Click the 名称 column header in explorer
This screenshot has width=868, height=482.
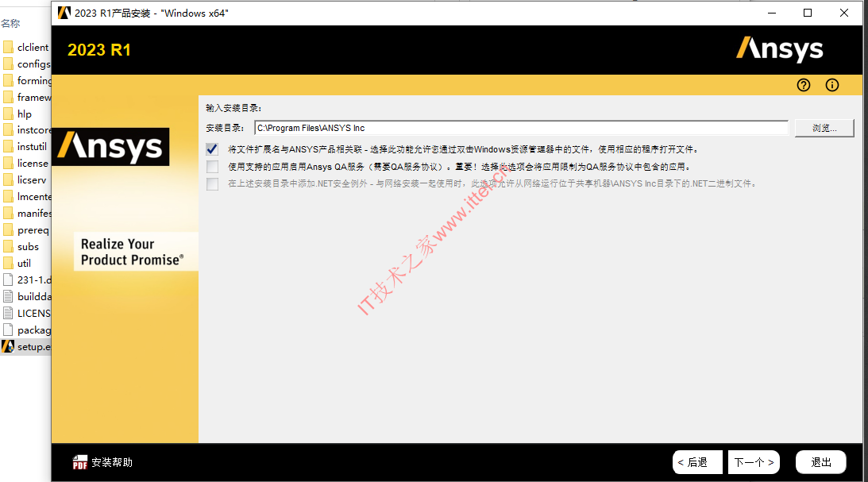point(10,23)
